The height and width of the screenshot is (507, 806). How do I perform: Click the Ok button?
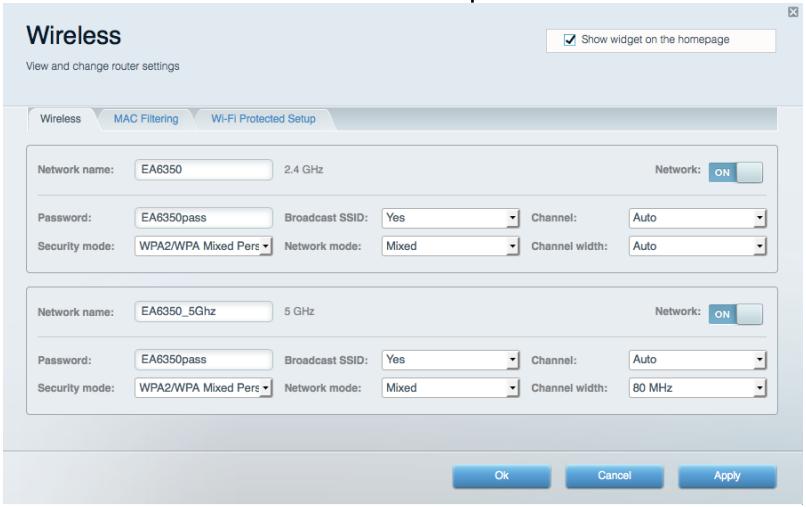(502, 476)
